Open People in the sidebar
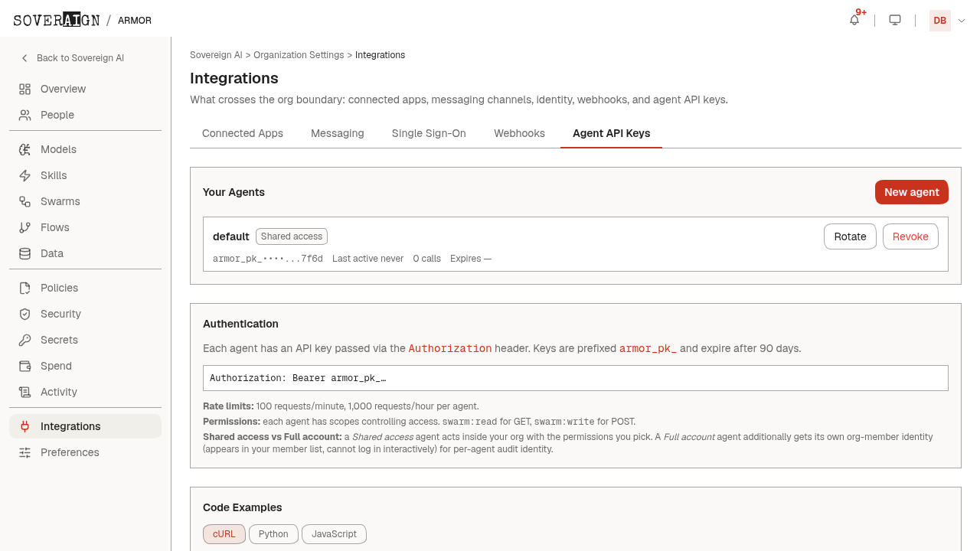The width and height of the screenshot is (980, 551). tap(85, 115)
